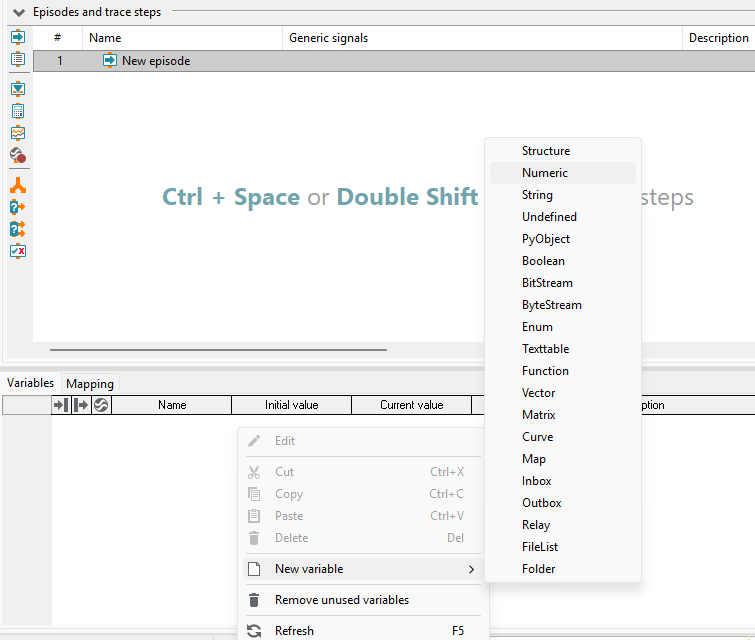Choose Map variable type
The width and height of the screenshot is (755, 640).
pos(562,459)
